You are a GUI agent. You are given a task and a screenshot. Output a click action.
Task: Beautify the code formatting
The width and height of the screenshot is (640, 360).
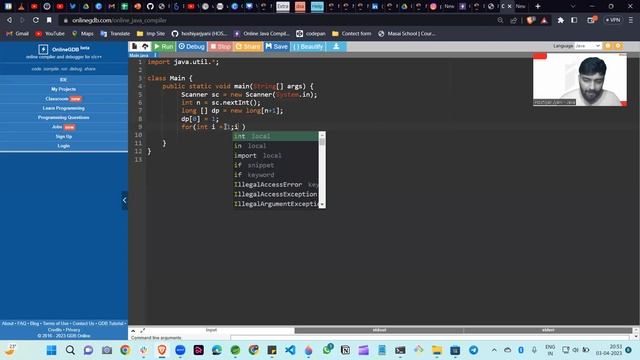[x=308, y=47]
